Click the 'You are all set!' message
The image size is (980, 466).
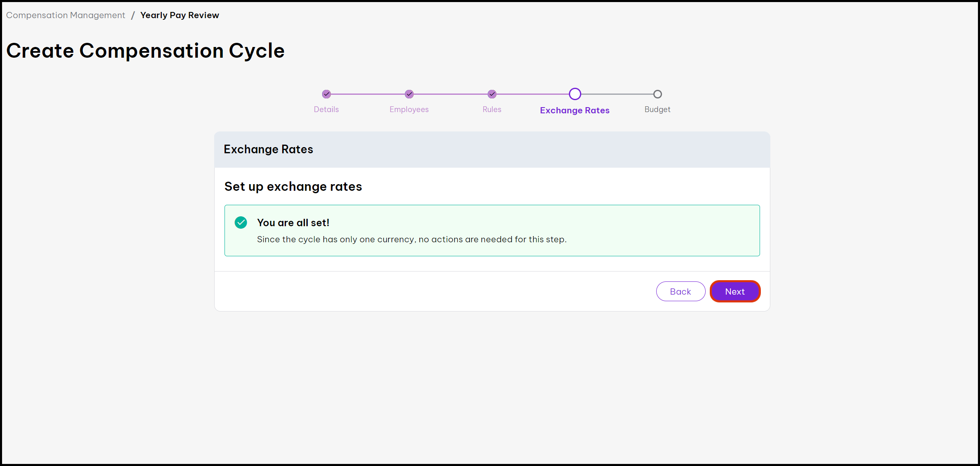click(x=293, y=222)
